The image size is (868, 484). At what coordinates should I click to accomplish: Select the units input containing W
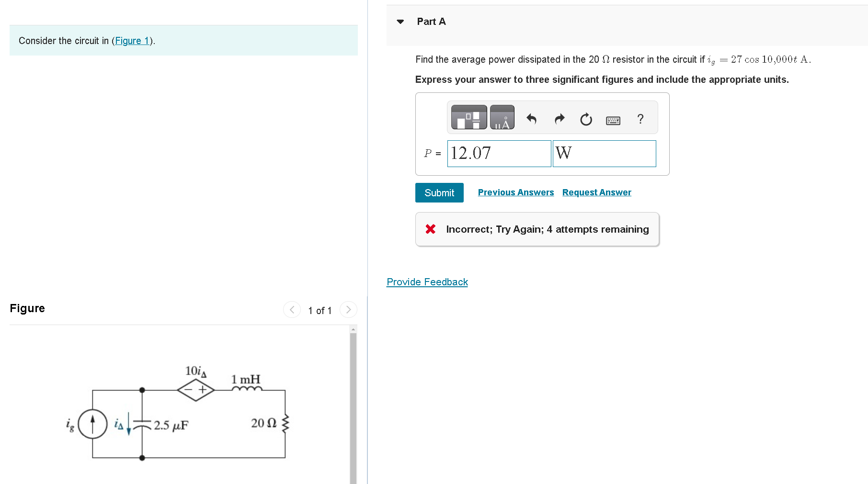click(604, 153)
